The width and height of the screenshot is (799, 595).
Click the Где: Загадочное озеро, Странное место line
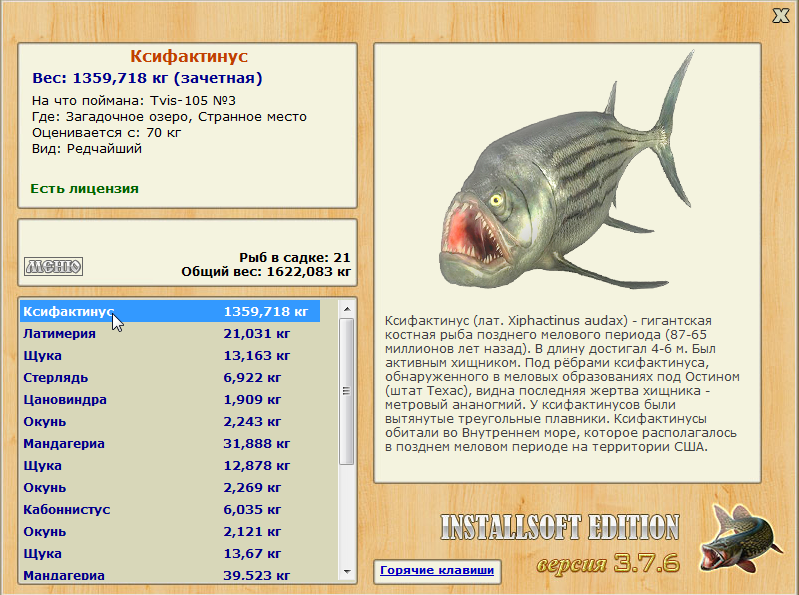coord(169,117)
